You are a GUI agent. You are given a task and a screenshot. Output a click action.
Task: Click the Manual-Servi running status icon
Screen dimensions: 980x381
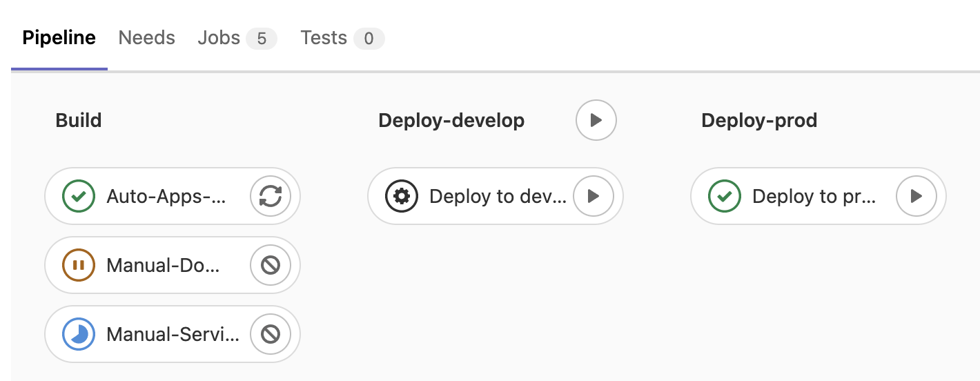pos(79,334)
